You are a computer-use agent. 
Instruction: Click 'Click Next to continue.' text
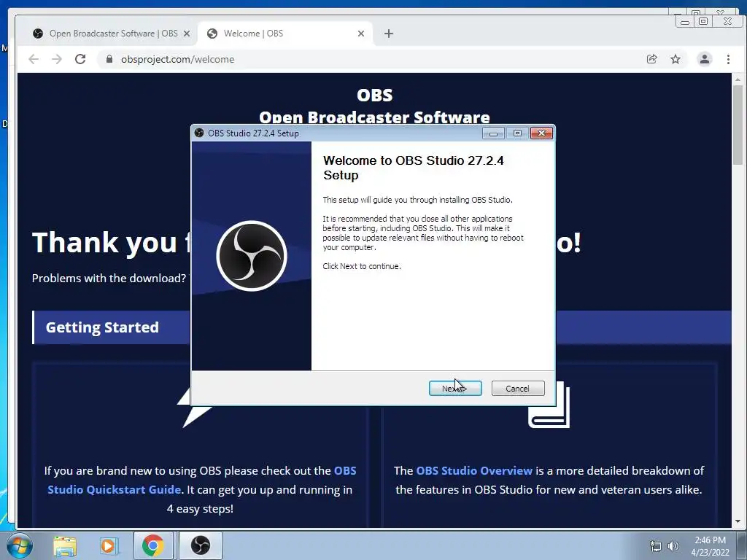(362, 266)
